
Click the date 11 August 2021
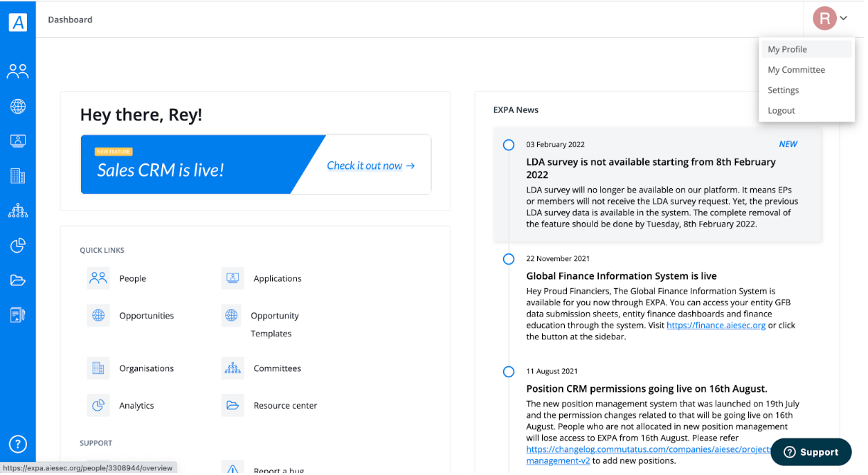pos(552,371)
